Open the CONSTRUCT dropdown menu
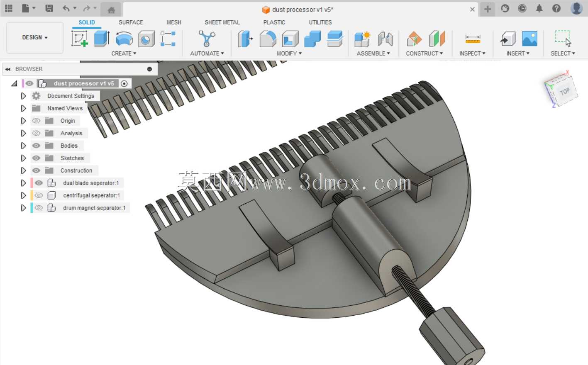Viewport: 588px width, 365px height. pos(424,54)
